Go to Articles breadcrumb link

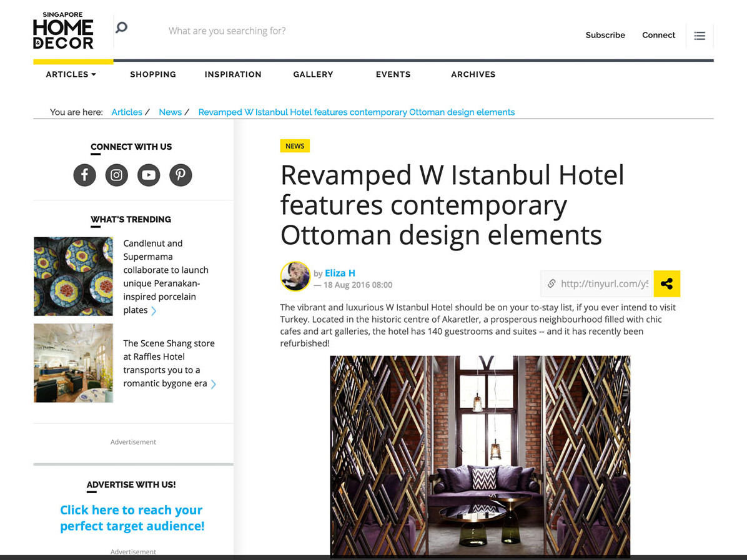(x=127, y=112)
